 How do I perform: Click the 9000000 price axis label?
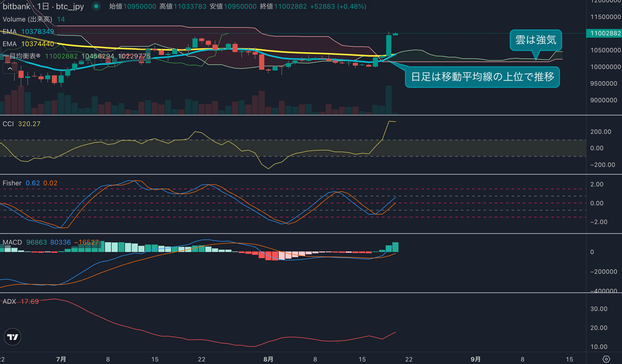click(x=604, y=100)
